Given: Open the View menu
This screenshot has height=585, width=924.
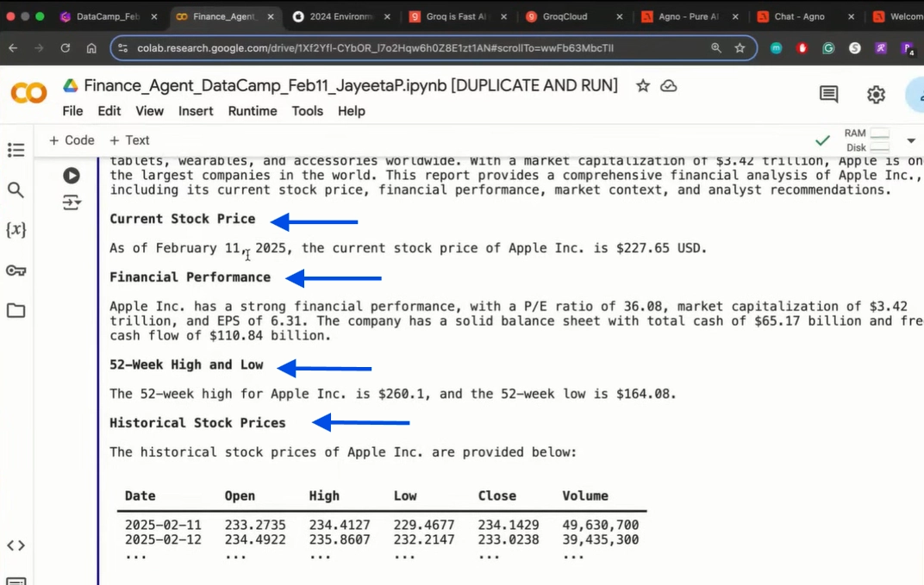Looking at the screenshot, I should tap(150, 111).
